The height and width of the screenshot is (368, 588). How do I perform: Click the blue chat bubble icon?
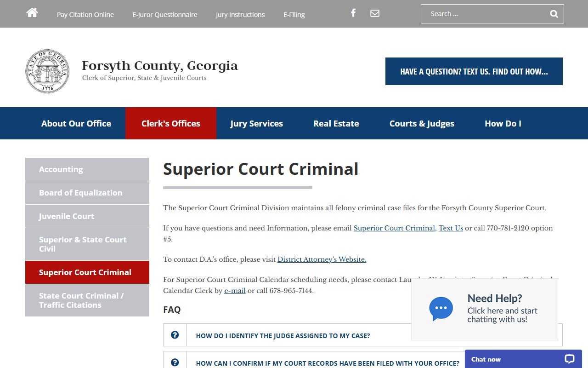[x=441, y=309]
